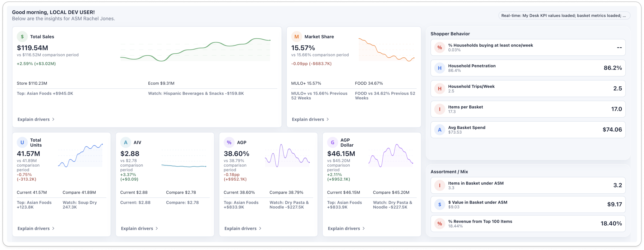Image resolution: width=644 pixels, height=250 pixels.
Task: Click the AGP Dollar sparkline chart
Action: pyautogui.click(x=390, y=155)
